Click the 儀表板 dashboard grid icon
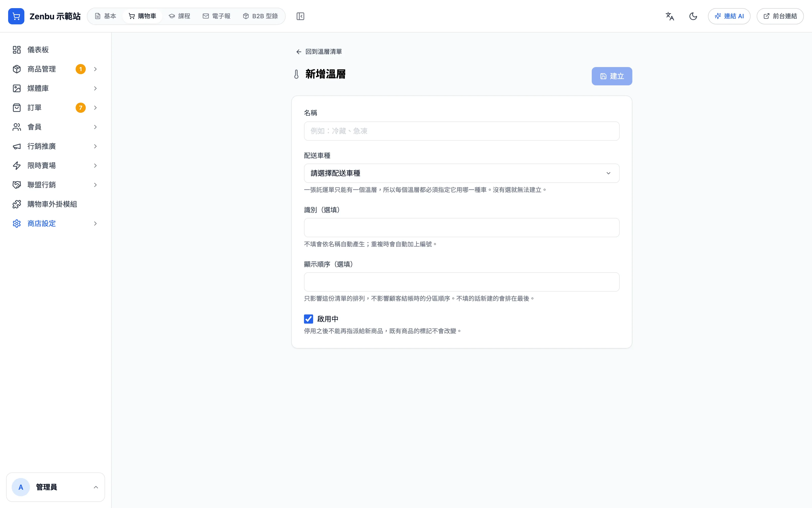812x508 pixels. click(17, 50)
